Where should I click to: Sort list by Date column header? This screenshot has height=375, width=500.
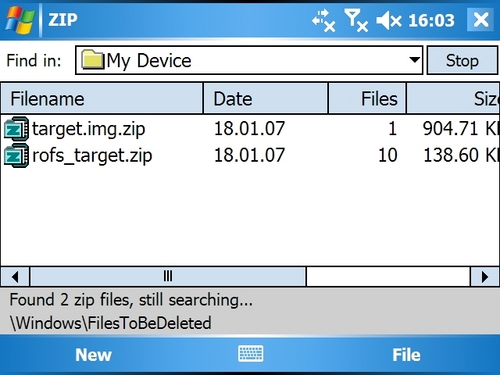coord(265,99)
